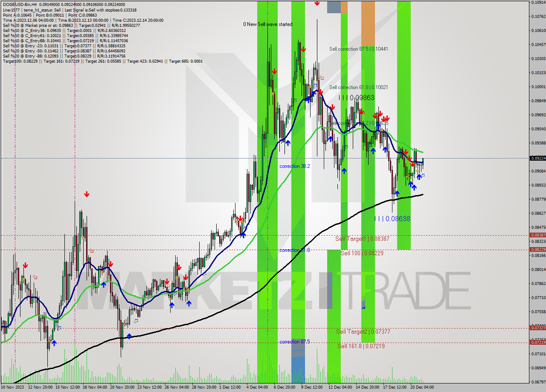Click the blue 'correction 38.2' label
This screenshot has height=392, width=546.
(x=295, y=166)
